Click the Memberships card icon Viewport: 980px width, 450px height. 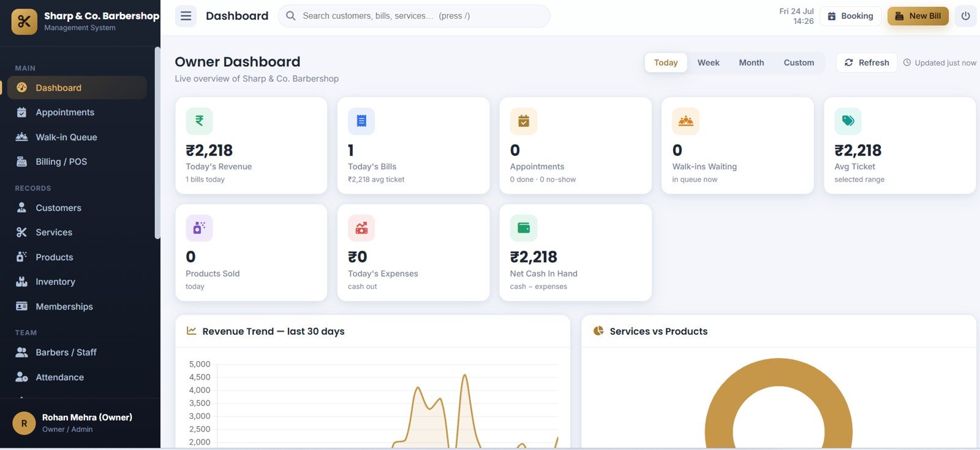point(22,307)
